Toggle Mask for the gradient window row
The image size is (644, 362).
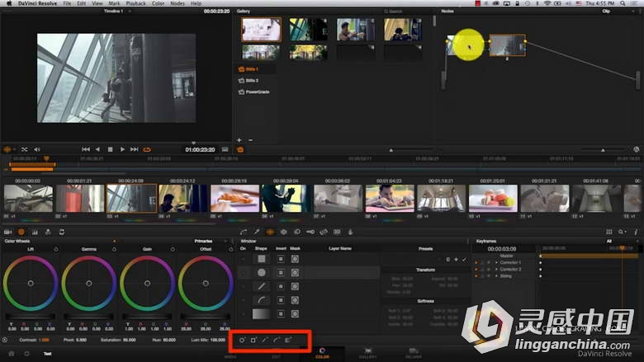click(x=295, y=314)
